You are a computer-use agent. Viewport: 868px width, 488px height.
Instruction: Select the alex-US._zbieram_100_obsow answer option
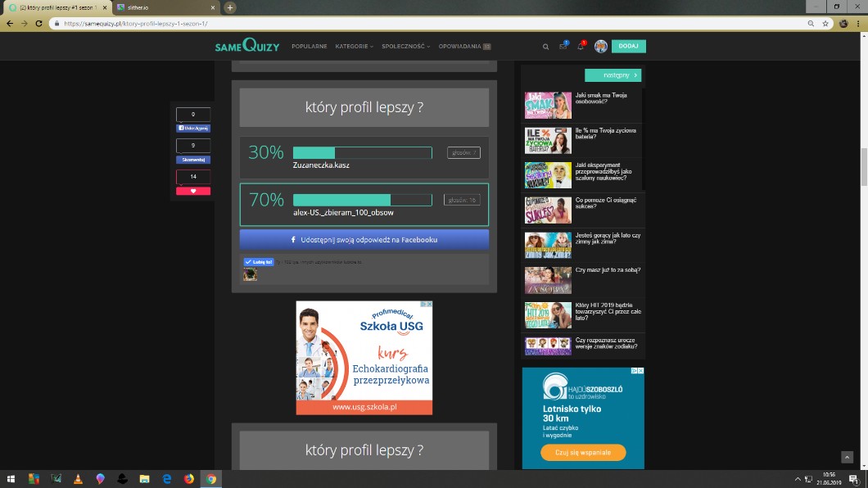click(x=364, y=205)
